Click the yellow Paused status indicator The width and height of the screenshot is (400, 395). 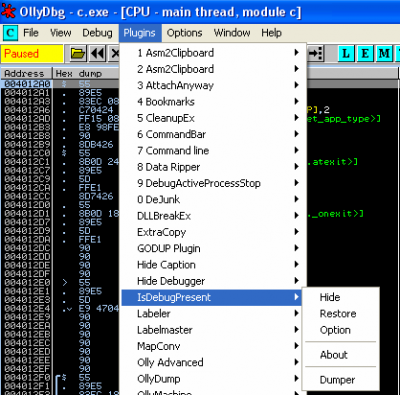[x=32, y=54]
